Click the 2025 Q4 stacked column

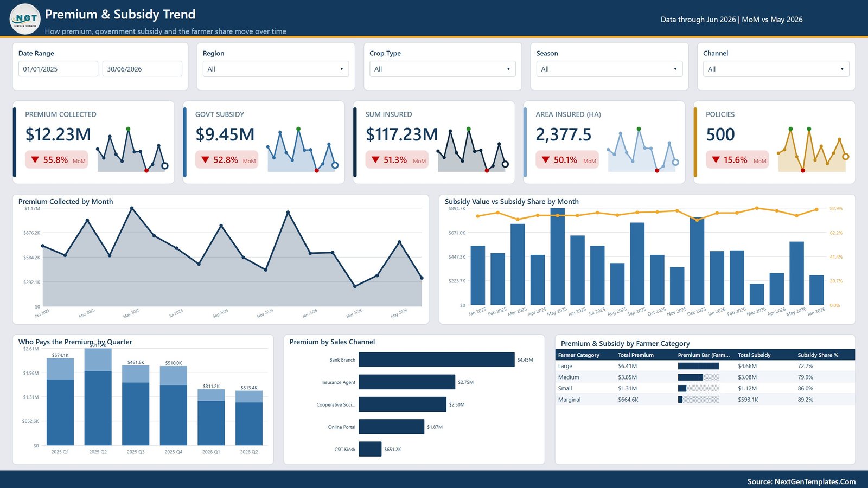[174, 406]
